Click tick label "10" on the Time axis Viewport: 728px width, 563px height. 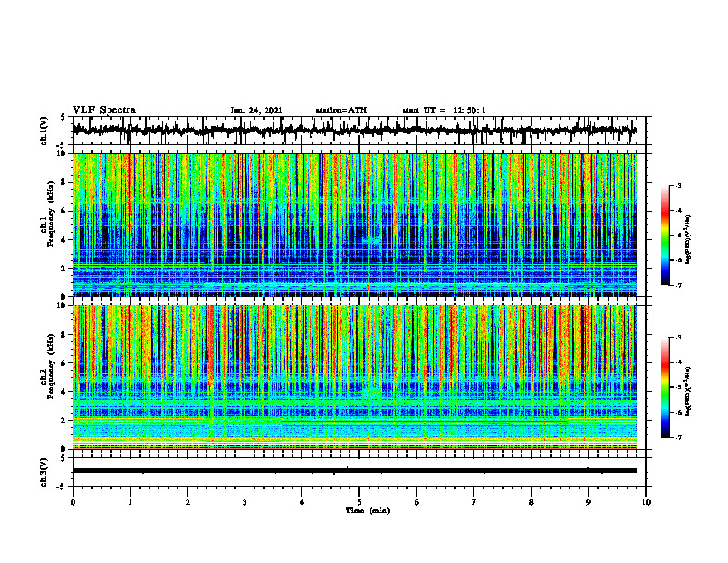coord(646,502)
